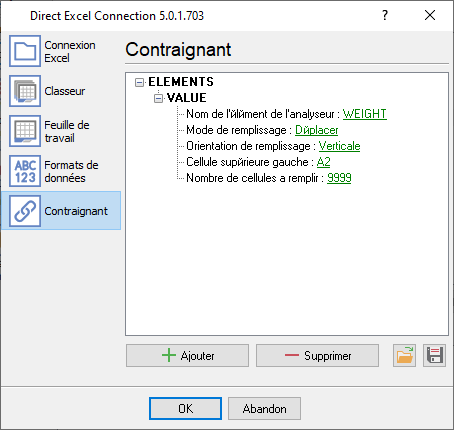Select the Contraignant page label
This screenshot has width=454, height=430.
coord(76,211)
